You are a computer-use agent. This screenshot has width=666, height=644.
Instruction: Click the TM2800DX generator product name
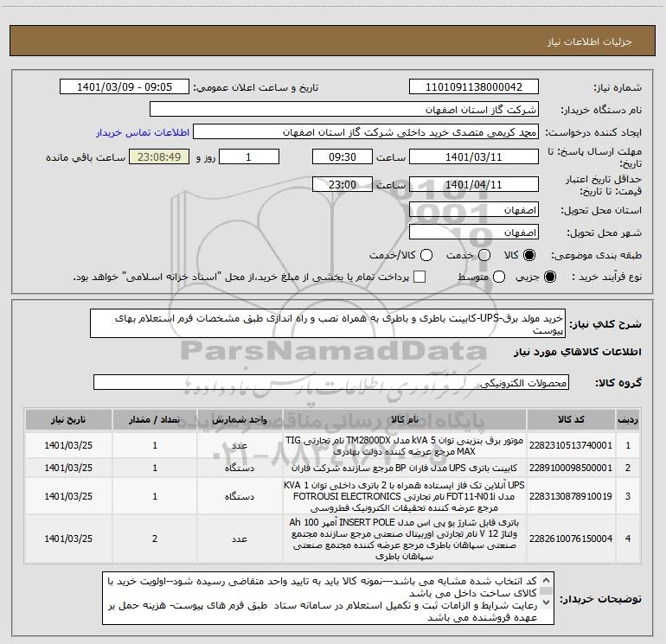pyautogui.click(x=405, y=445)
